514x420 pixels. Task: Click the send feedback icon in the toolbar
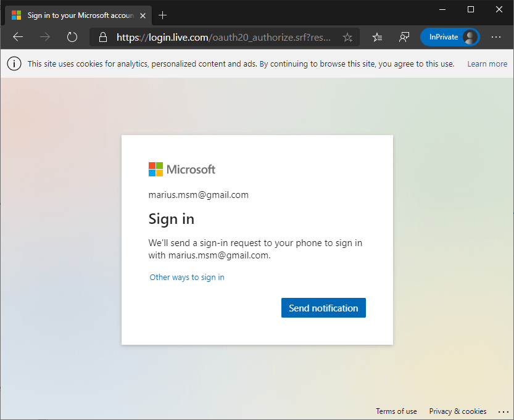(404, 37)
